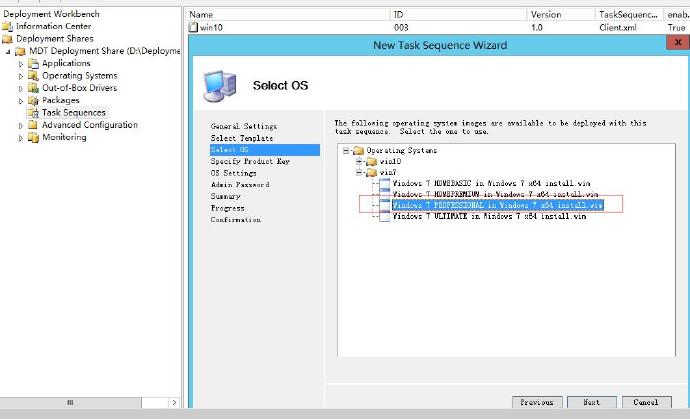Screen dimensions: 690x419
Task: Expand the Packages node
Action: [21, 101]
